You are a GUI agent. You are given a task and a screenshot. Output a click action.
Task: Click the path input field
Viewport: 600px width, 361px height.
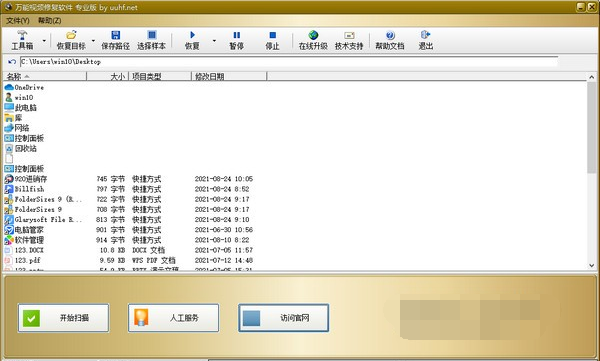tap(289, 62)
